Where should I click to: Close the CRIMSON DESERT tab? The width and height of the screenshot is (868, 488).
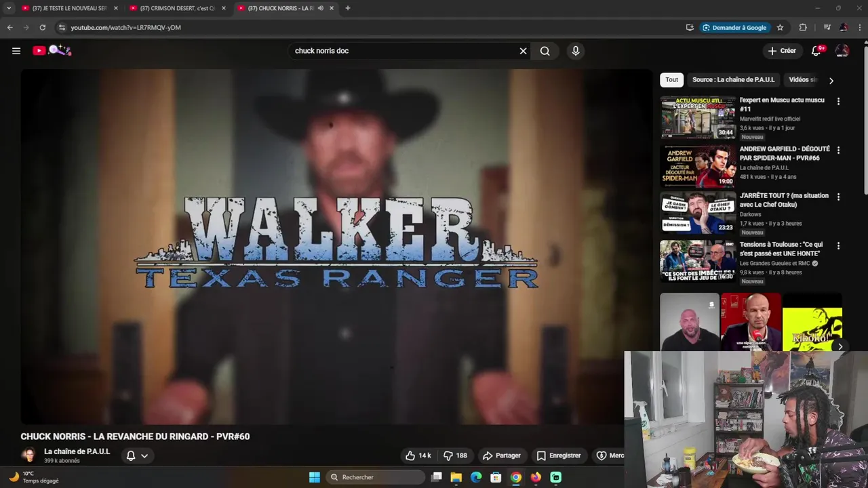pyautogui.click(x=224, y=8)
